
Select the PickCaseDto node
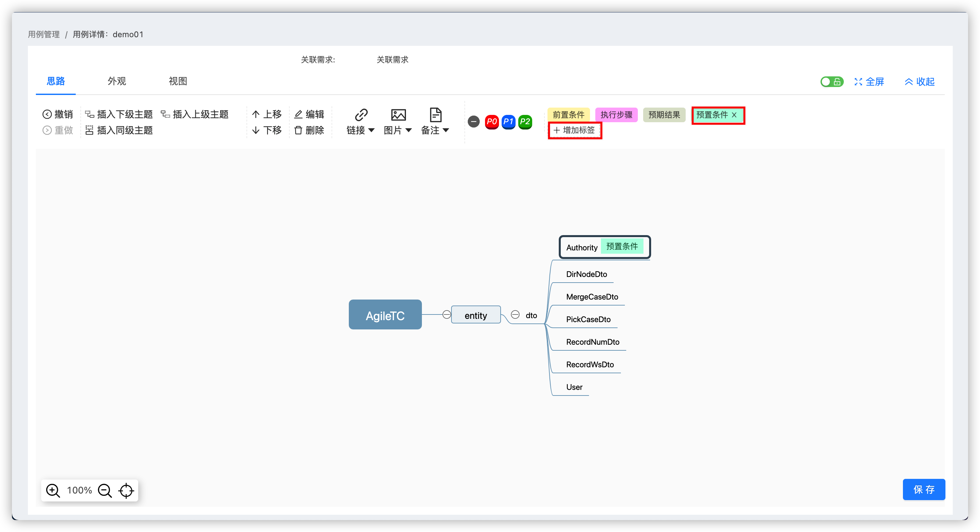588,319
